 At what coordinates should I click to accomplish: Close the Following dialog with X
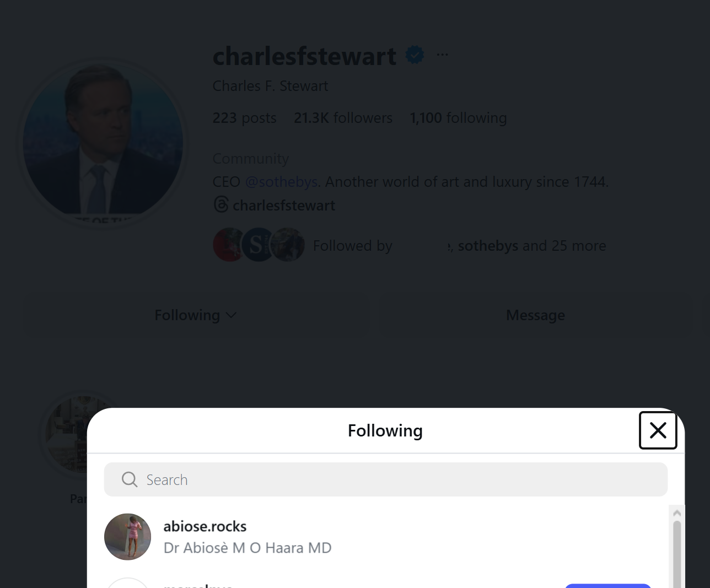(658, 430)
